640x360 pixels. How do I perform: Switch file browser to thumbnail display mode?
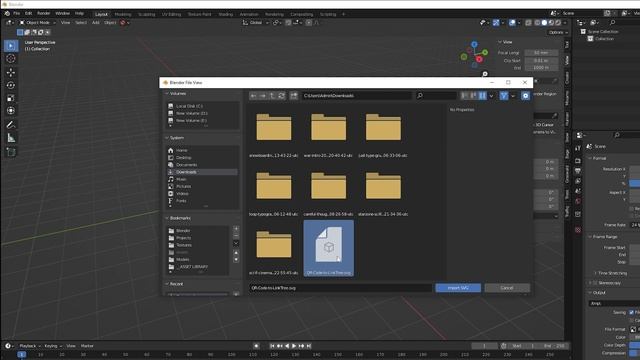pos(482,96)
